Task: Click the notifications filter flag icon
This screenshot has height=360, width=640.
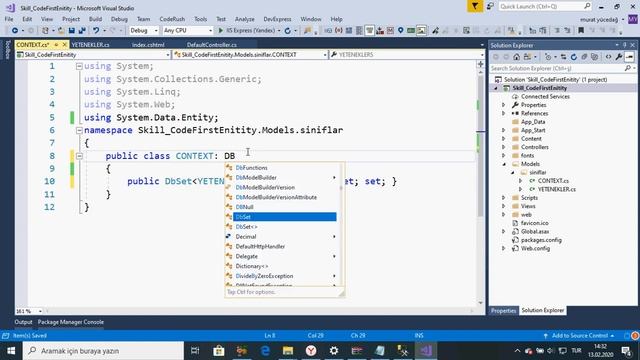Action: click(475, 7)
